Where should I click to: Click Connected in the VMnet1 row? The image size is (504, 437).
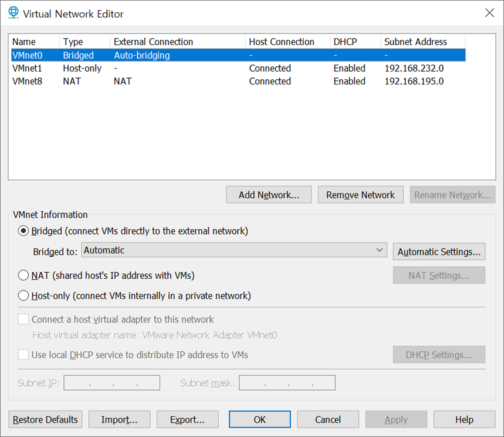[x=270, y=68]
